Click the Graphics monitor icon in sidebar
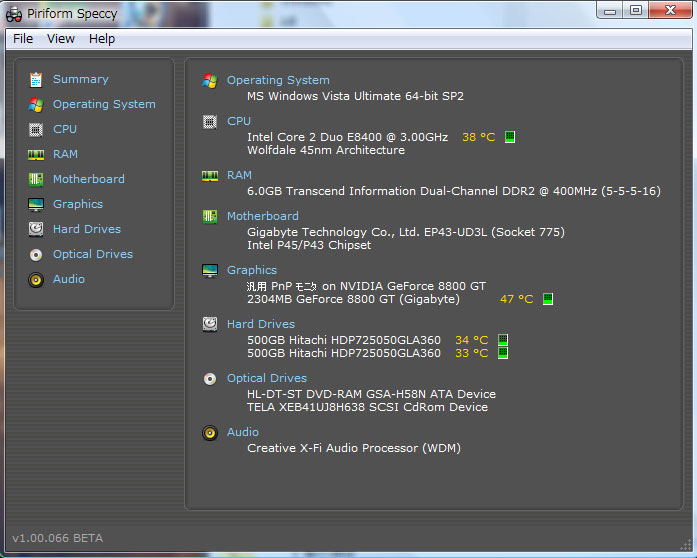Screen dimensions: 697x558 [x=36, y=205]
